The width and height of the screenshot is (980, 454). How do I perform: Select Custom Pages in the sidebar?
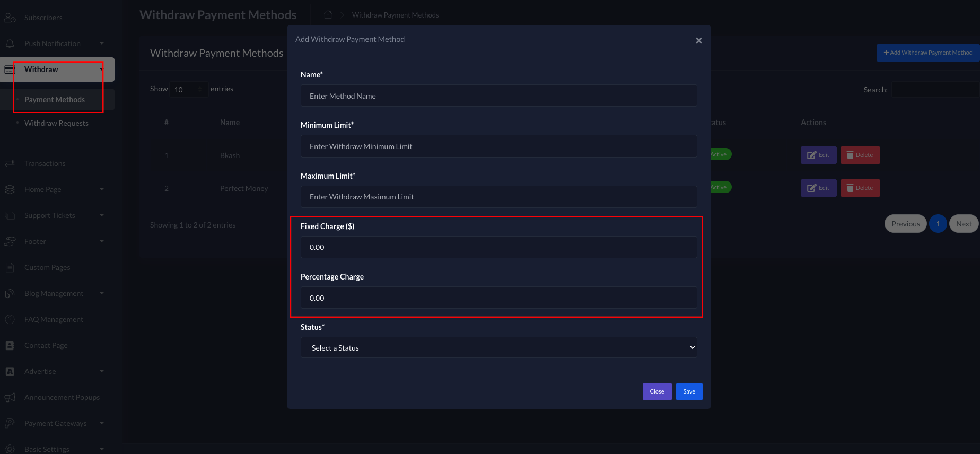click(47, 267)
